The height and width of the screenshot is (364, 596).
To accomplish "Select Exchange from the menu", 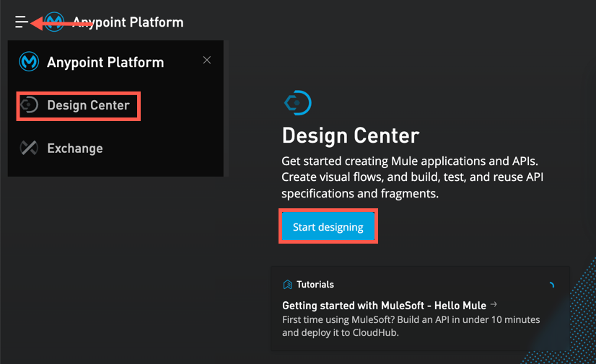I will [75, 148].
